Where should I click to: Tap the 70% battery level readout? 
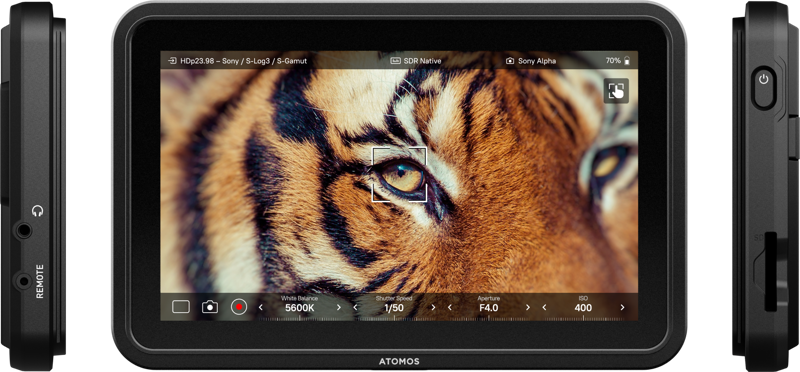613,61
